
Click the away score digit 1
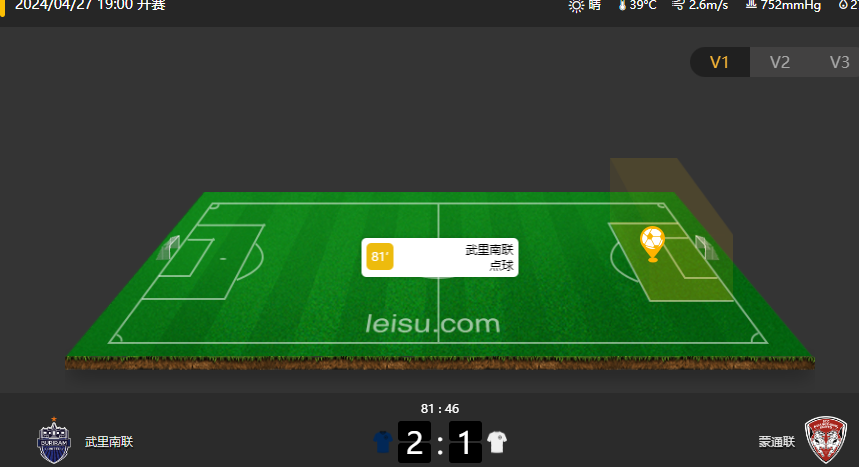click(x=465, y=442)
